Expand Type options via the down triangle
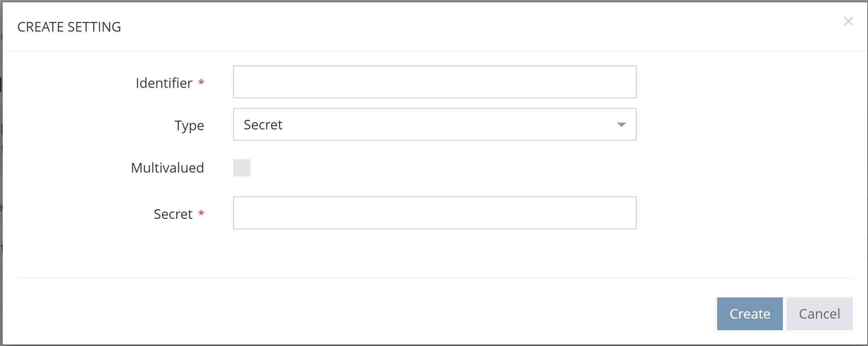The height and width of the screenshot is (346, 868). tap(621, 124)
